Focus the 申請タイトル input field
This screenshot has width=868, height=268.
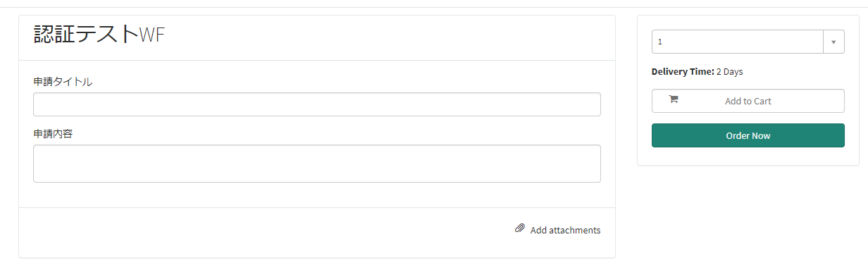click(317, 104)
